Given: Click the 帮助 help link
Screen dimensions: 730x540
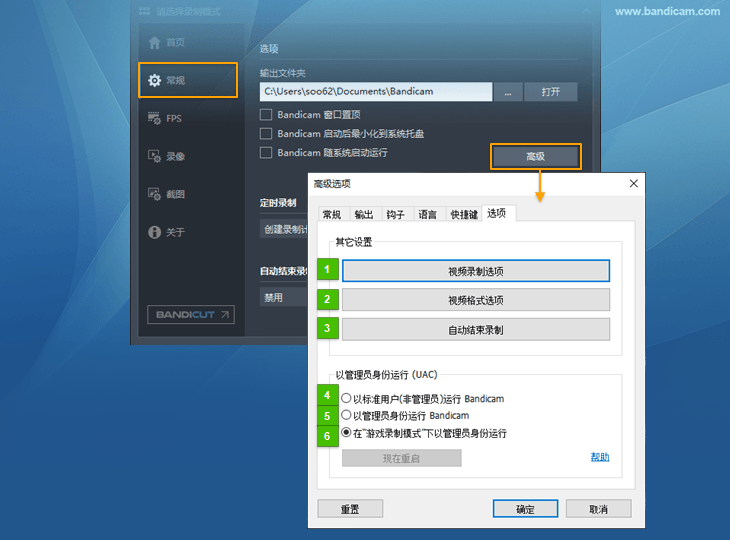Looking at the screenshot, I should pos(600,457).
